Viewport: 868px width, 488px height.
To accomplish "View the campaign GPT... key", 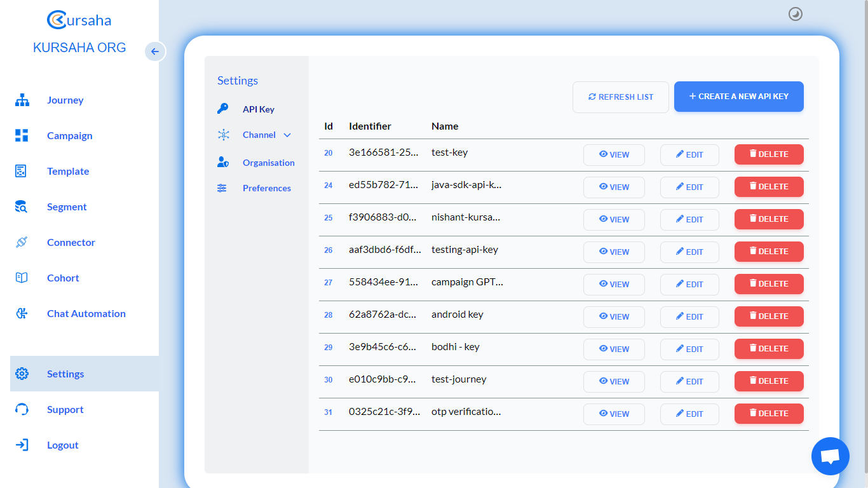I will (x=614, y=285).
